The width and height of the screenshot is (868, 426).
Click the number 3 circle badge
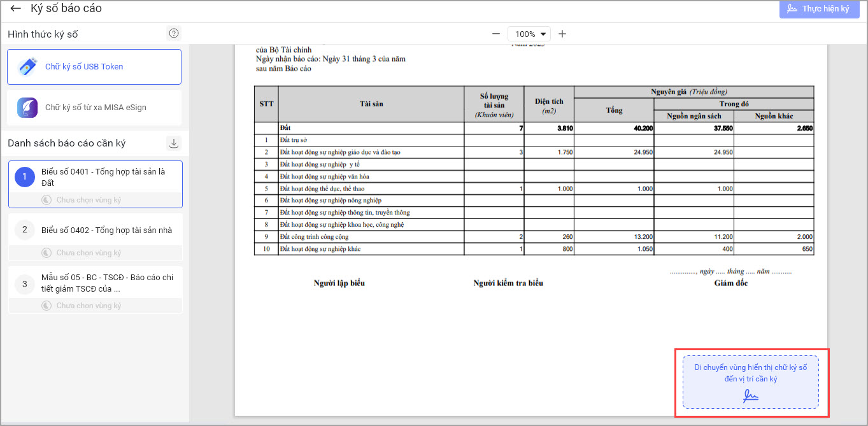(x=25, y=283)
